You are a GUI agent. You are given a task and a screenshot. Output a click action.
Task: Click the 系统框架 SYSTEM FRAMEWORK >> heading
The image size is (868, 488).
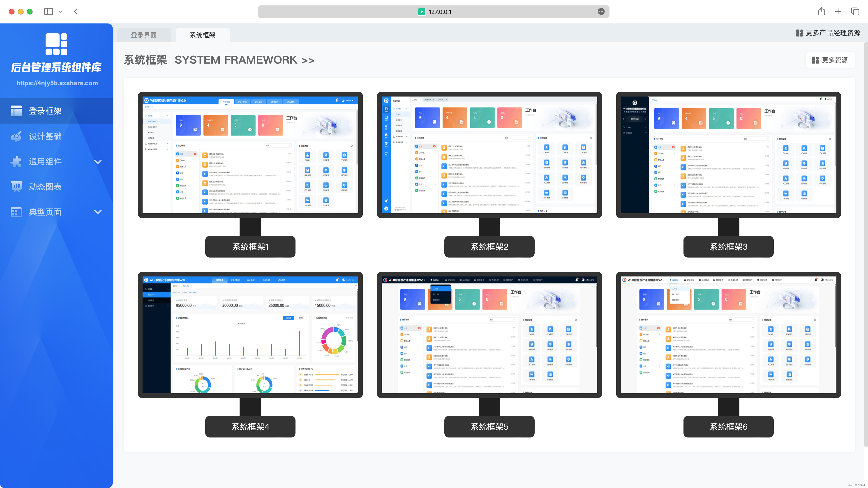coord(219,60)
